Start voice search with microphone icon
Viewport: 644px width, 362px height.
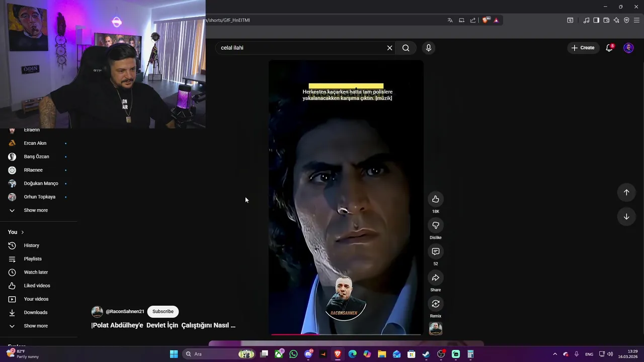429,48
